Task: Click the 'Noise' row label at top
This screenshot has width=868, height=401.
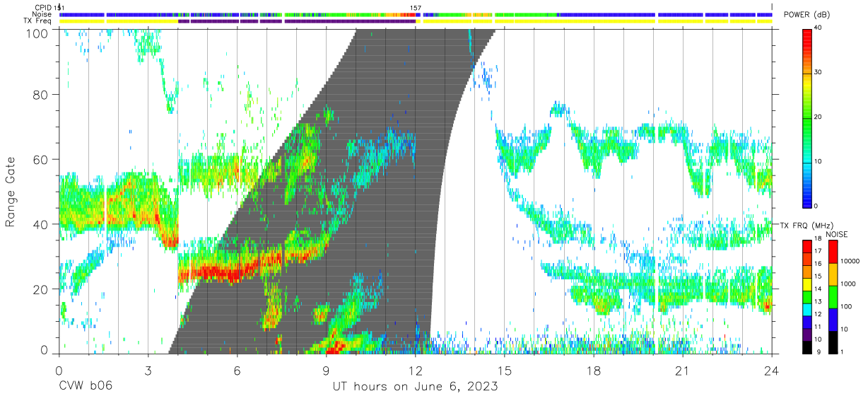Action: pos(42,14)
